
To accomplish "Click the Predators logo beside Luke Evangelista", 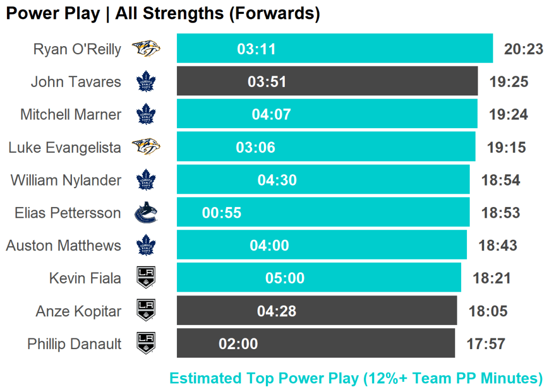I will click(146, 147).
